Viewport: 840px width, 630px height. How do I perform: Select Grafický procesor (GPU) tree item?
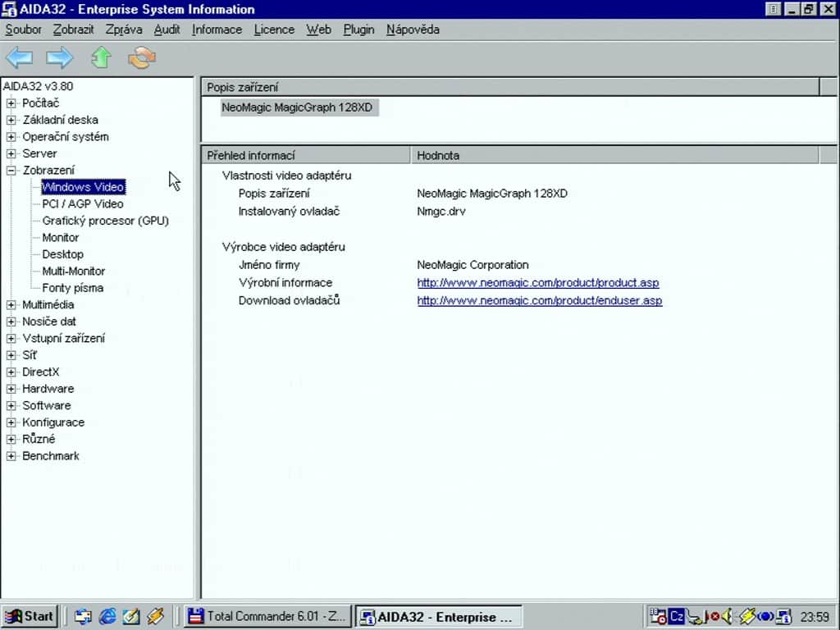coord(106,221)
